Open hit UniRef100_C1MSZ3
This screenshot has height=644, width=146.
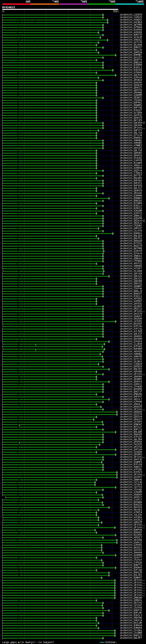[131, 17]
